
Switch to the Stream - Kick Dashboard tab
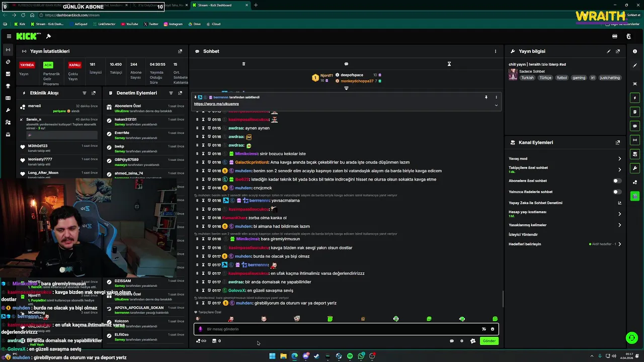pyautogui.click(x=219, y=5)
